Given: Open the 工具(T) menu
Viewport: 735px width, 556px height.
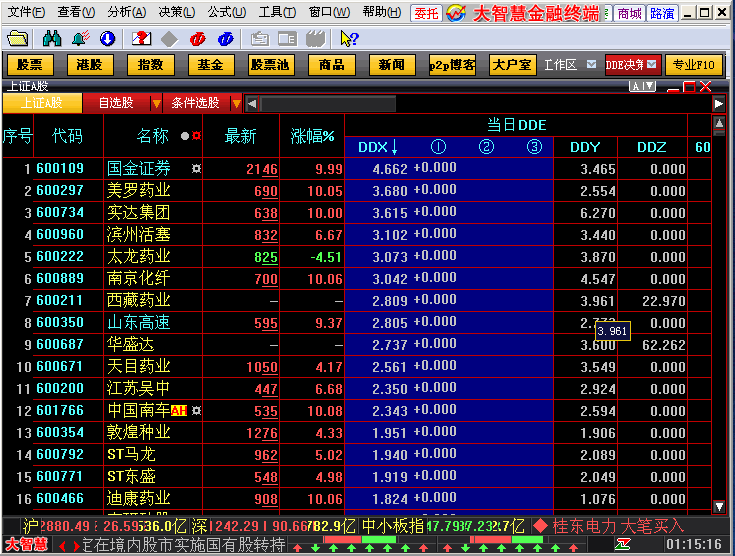Looking at the screenshot, I should 277,12.
